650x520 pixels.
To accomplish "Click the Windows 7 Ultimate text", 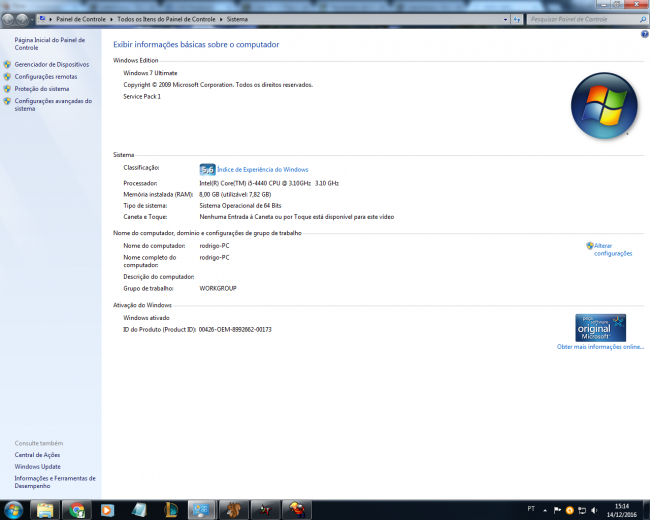I will 150,73.
